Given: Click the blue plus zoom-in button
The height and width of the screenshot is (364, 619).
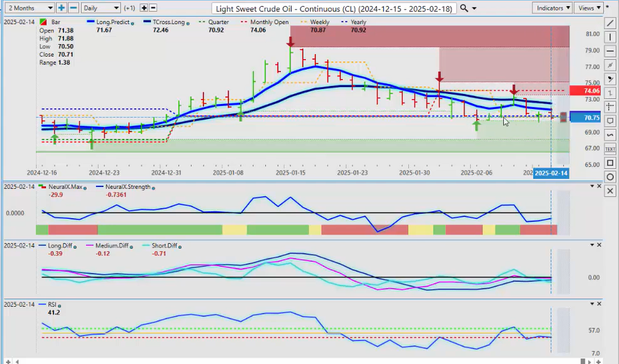Looking at the screenshot, I should pos(62,8).
